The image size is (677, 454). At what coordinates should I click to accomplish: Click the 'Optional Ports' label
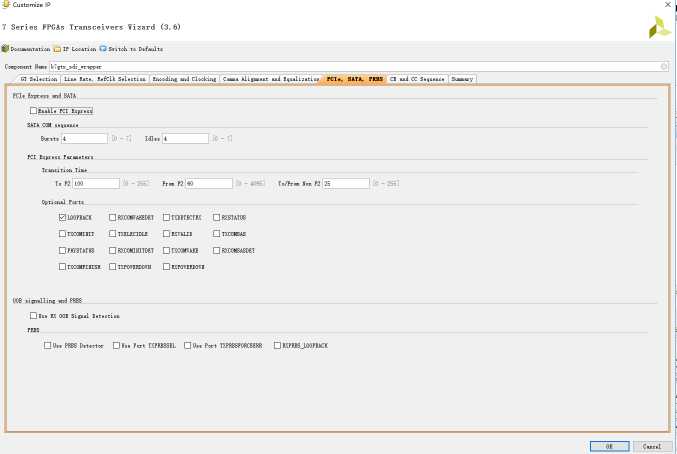[x=63, y=202]
